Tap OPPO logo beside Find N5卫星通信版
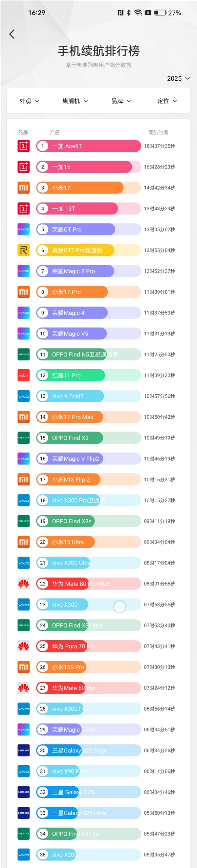The image size is (197, 868). pos(24,355)
